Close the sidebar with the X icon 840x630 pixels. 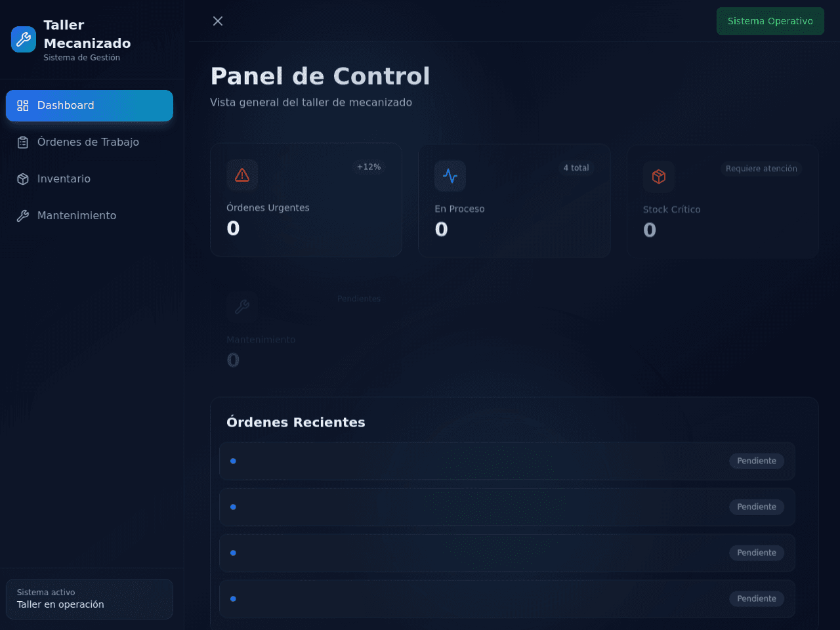(x=218, y=21)
